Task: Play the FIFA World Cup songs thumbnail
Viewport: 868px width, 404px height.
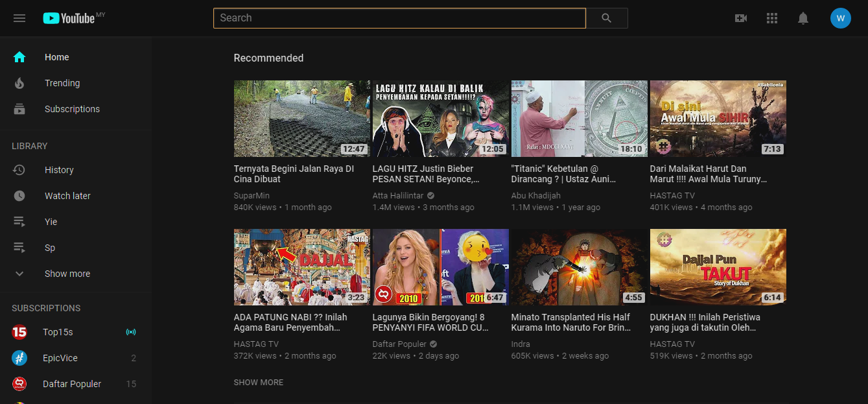Action: click(x=441, y=267)
